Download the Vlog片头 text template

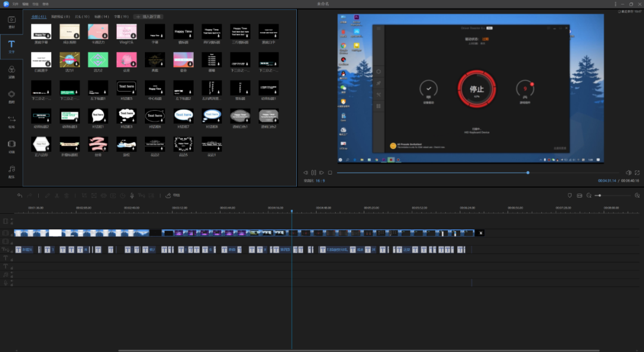[x=133, y=36]
